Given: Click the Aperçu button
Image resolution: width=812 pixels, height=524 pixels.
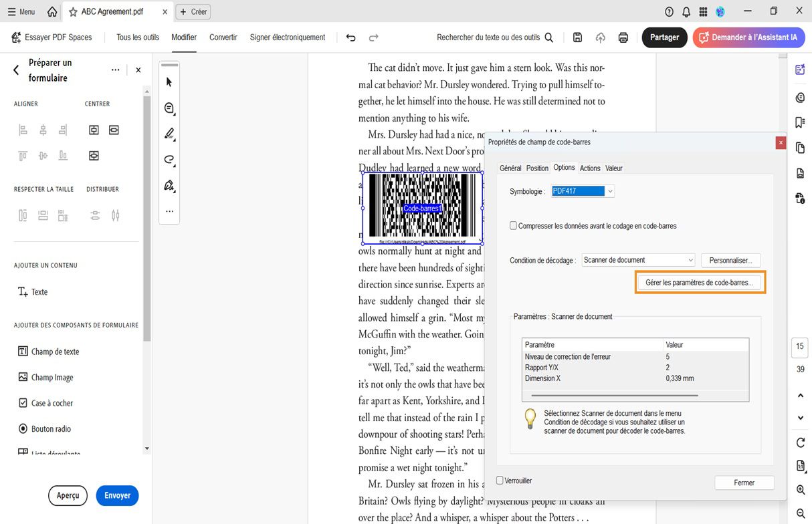Looking at the screenshot, I should pos(68,495).
